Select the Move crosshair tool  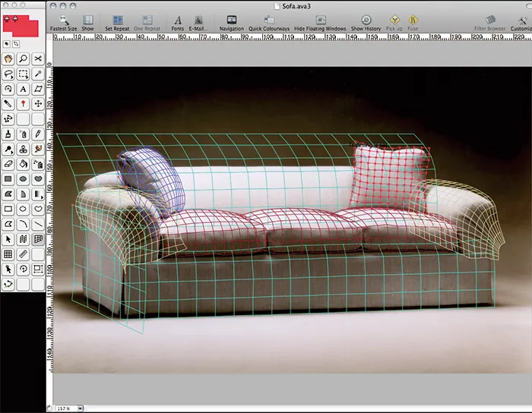click(x=38, y=104)
